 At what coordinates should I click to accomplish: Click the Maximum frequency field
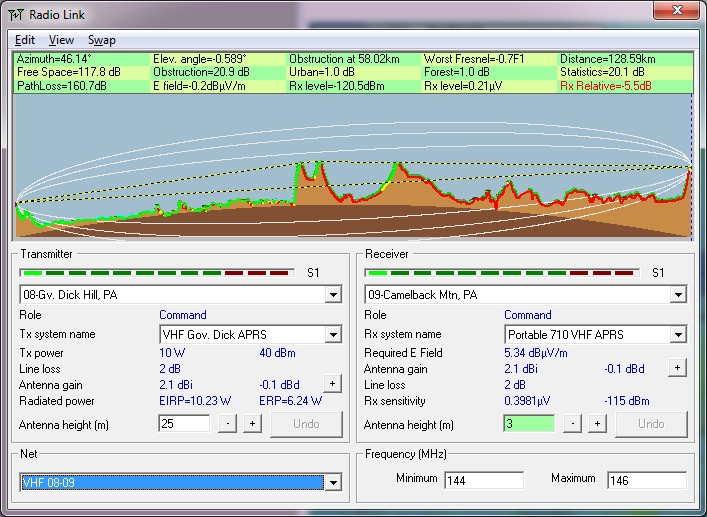(x=647, y=480)
